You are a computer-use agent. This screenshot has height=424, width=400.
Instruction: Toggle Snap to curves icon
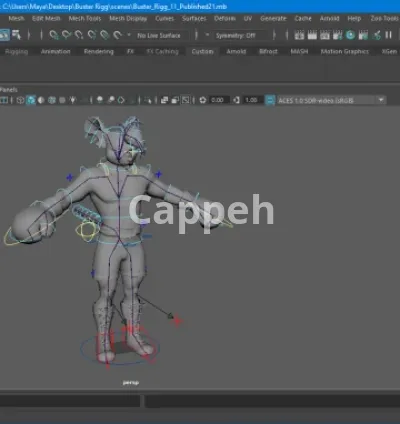(66, 35)
